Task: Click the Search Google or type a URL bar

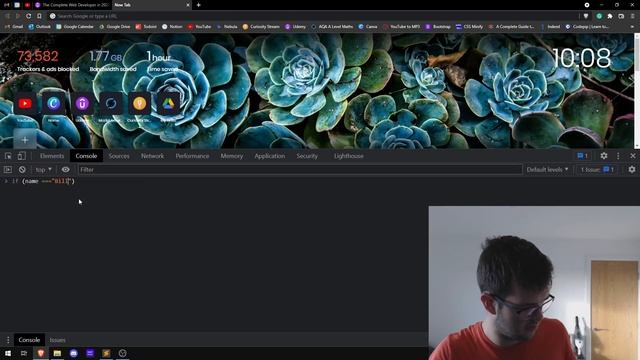Action: pos(312,16)
